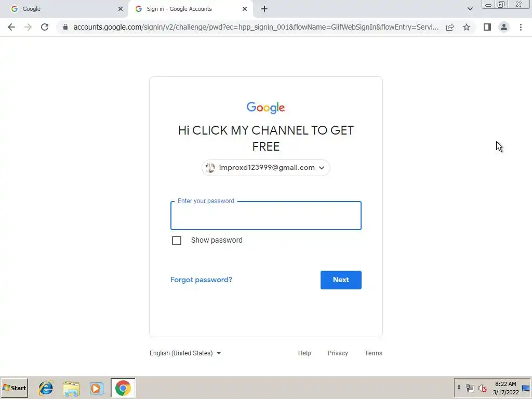
Task: Bookmark this page with the star
Action: (467, 27)
